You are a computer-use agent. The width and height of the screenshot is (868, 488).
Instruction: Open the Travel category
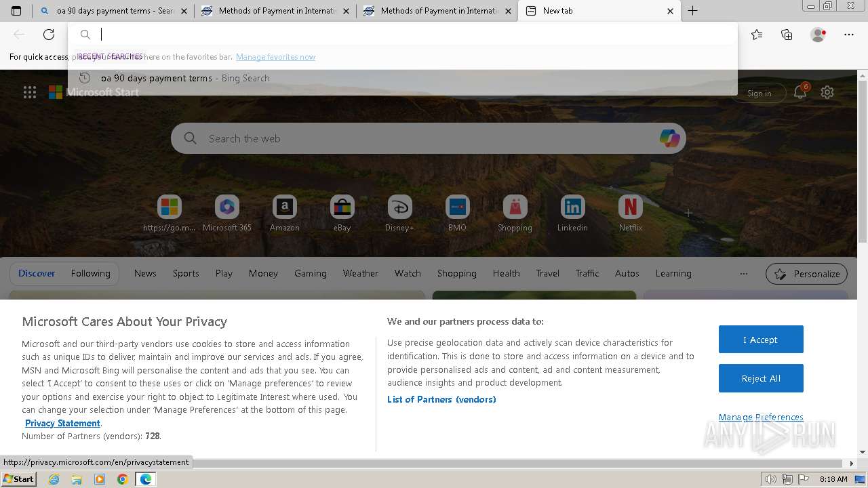tap(548, 273)
